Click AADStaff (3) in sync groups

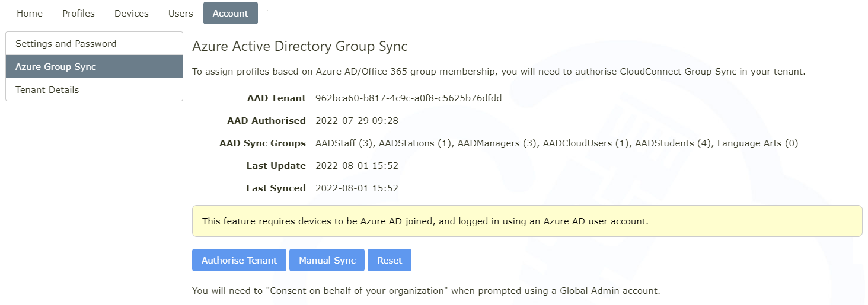[x=344, y=143]
